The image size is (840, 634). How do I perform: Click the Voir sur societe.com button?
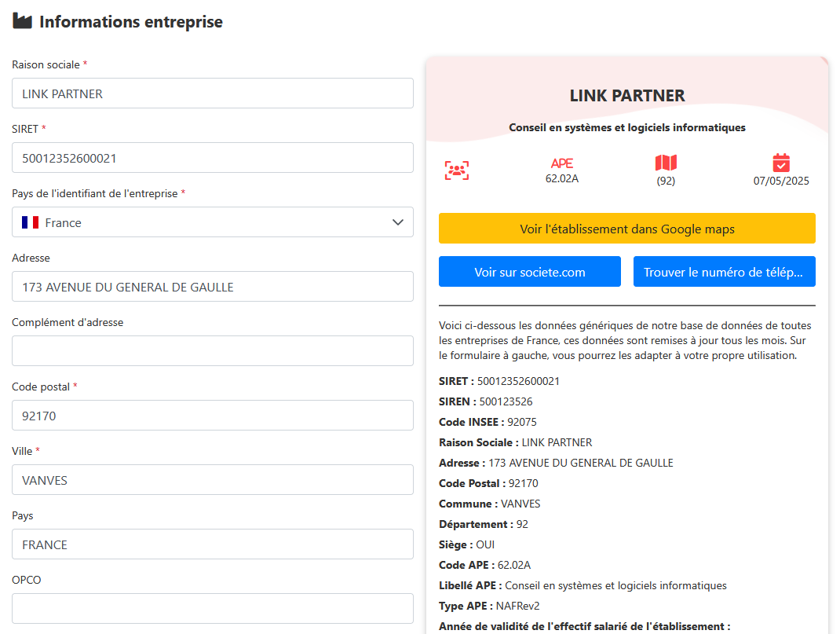529,271
